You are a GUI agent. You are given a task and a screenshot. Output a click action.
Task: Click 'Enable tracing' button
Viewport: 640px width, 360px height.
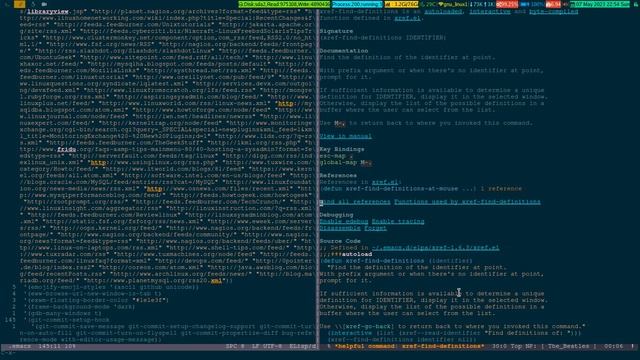(x=398, y=221)
